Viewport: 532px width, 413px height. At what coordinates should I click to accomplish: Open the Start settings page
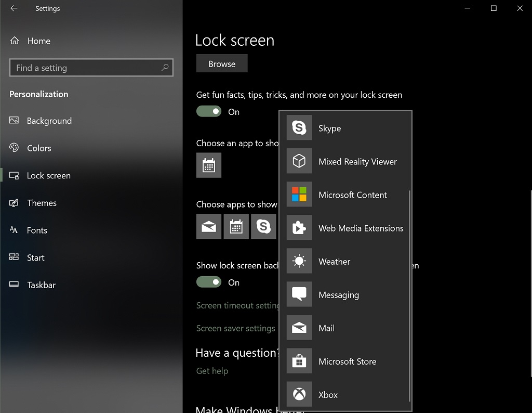click(91, 257)
